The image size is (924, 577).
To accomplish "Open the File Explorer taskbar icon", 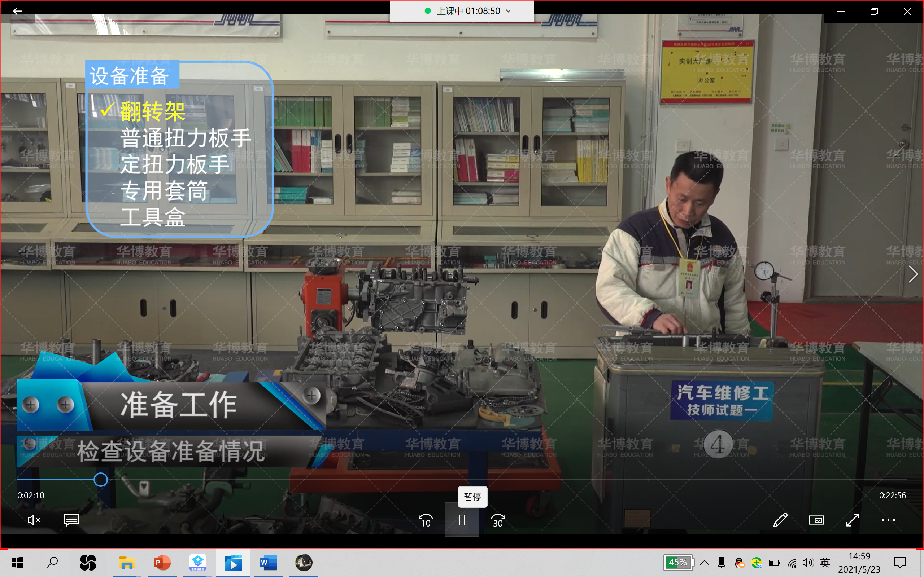I will click(x=126, y=563).
